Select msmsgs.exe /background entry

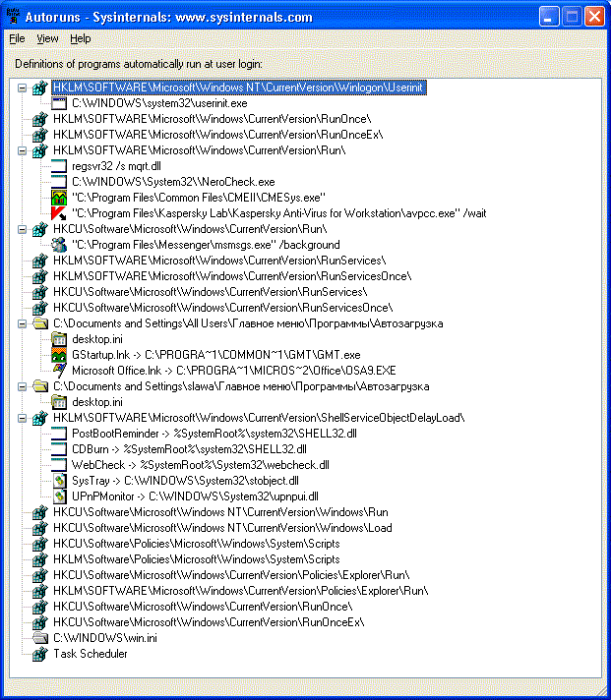206,245
